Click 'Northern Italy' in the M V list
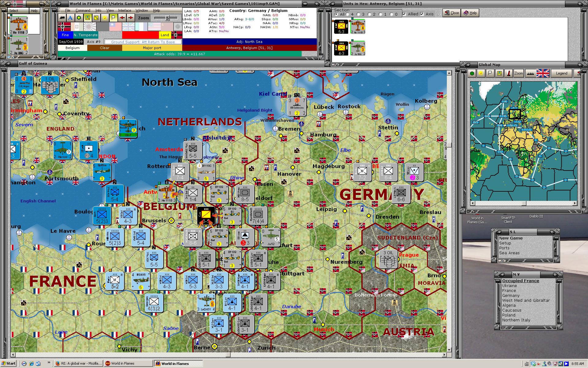The image size is (588, 368). (x=516, y=320)
